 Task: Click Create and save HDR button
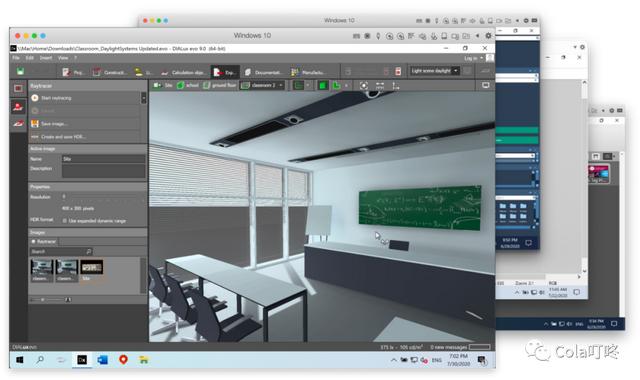pos(86,137)
